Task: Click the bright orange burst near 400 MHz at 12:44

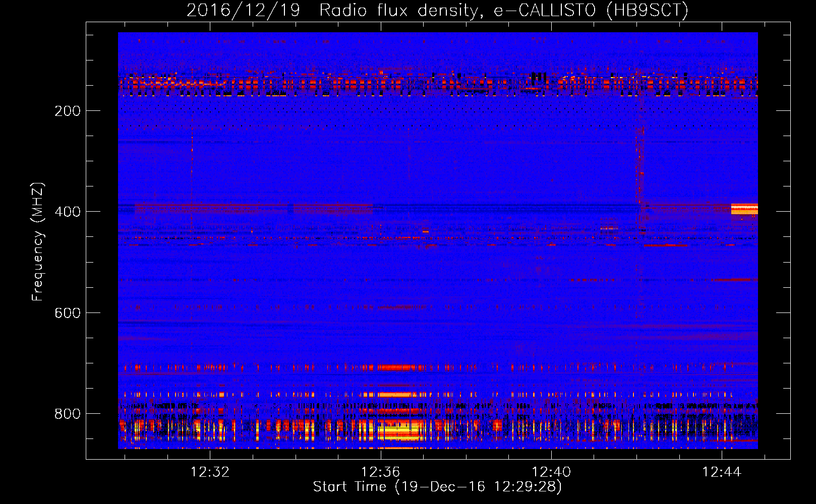Action: (x=744, y=209)
